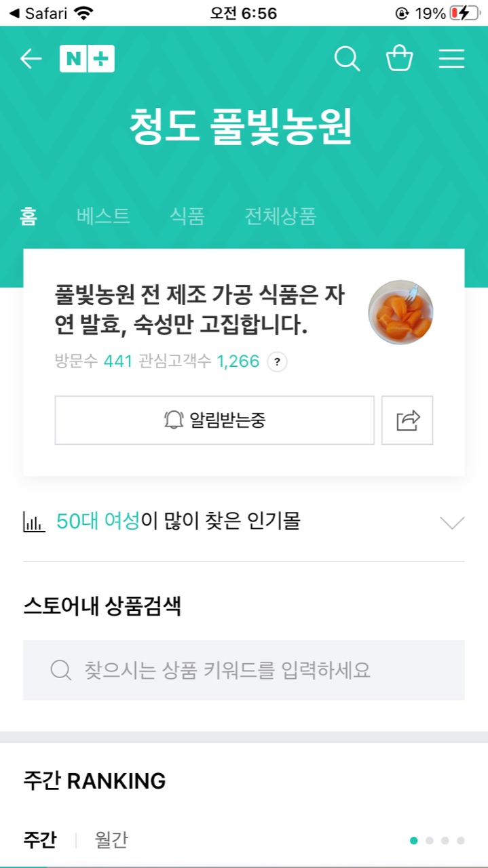Click the store product search field
This screenshot has width=488, height=868.
[244, 670]
